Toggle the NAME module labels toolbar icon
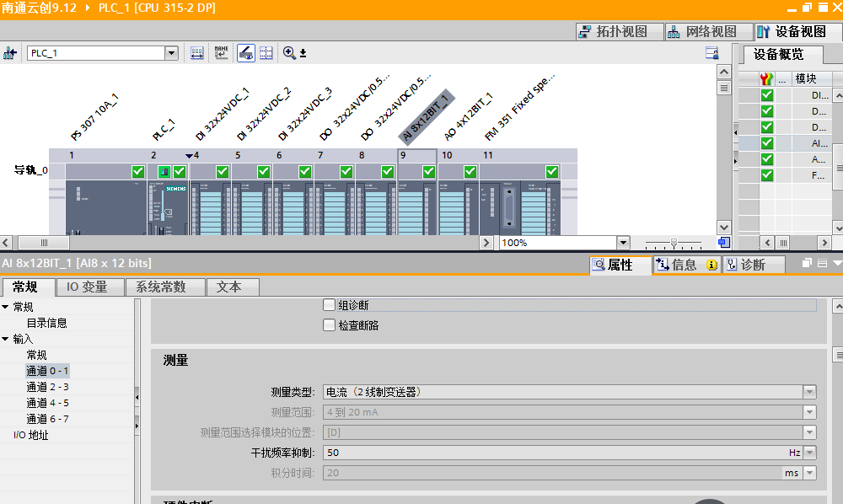 coord(221,53)
